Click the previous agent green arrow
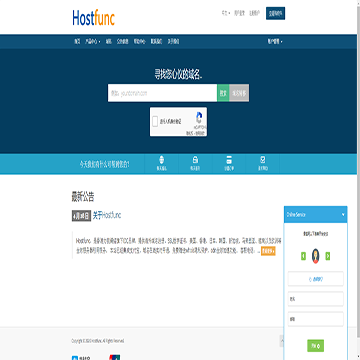 coord(303,256)
